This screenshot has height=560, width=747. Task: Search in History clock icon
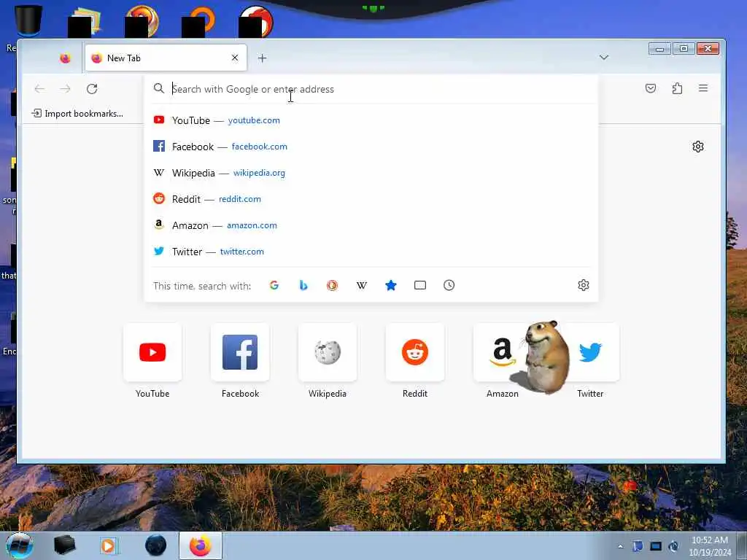pyautogui.click(x=449, y=285)
